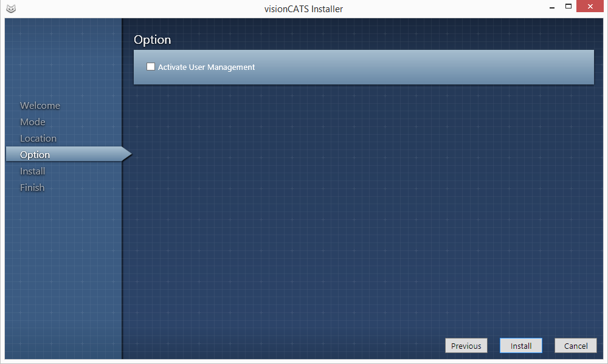Click the "visionCATS Installer" window title

pyautogui.click(x=303, y=9)
